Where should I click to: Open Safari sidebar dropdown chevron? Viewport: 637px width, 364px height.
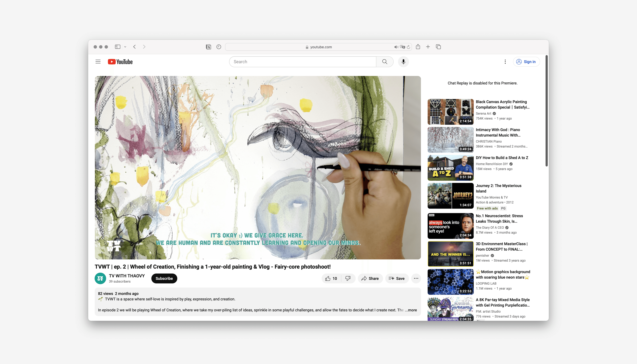click(x=125, y=47)
